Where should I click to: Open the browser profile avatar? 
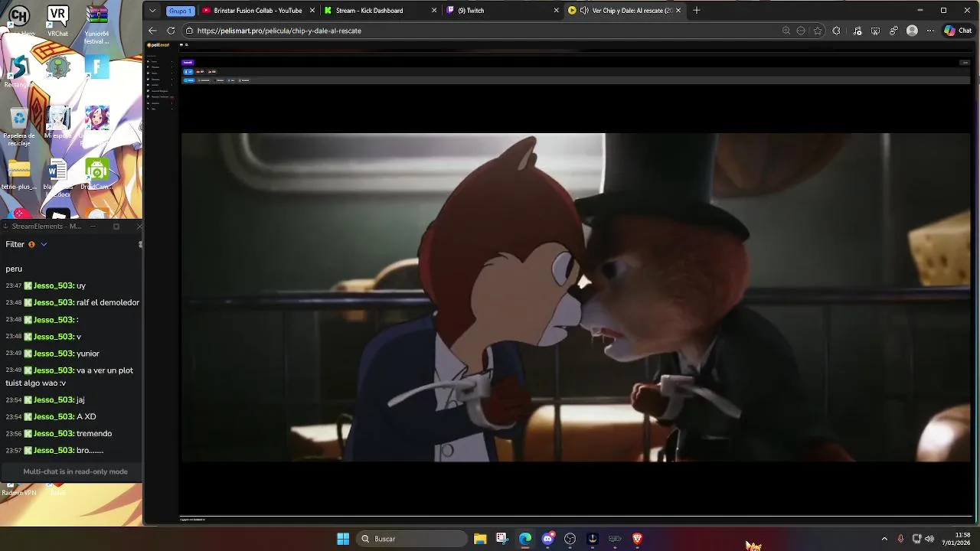912,31
